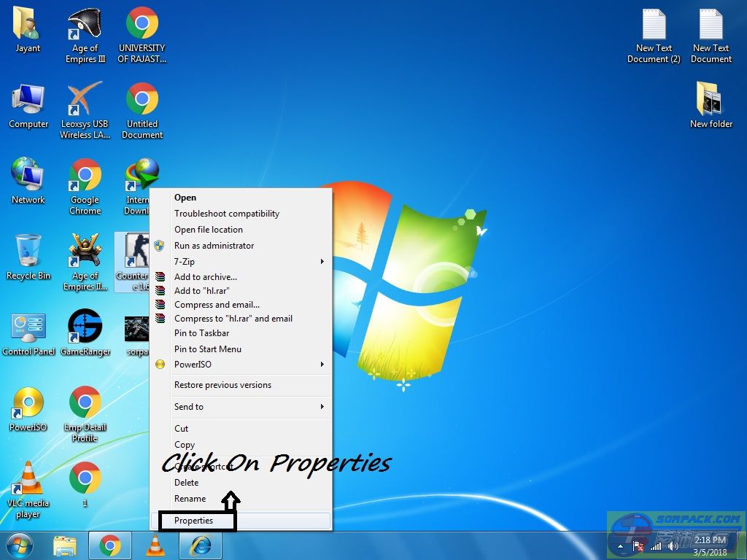
Task: Open Internet Explorer from the taskbar
Action: click(200, 545)
